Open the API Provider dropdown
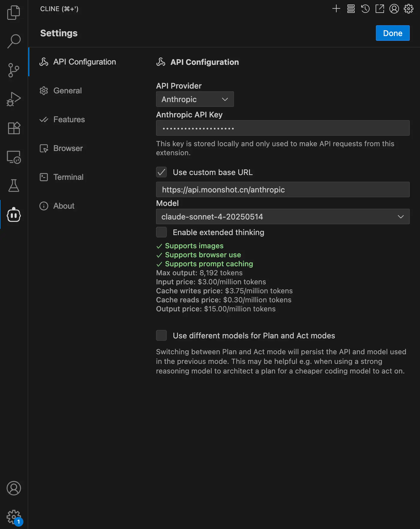This screenshot has height=529, width=420. pyautogui.click(x=195, y=99)
